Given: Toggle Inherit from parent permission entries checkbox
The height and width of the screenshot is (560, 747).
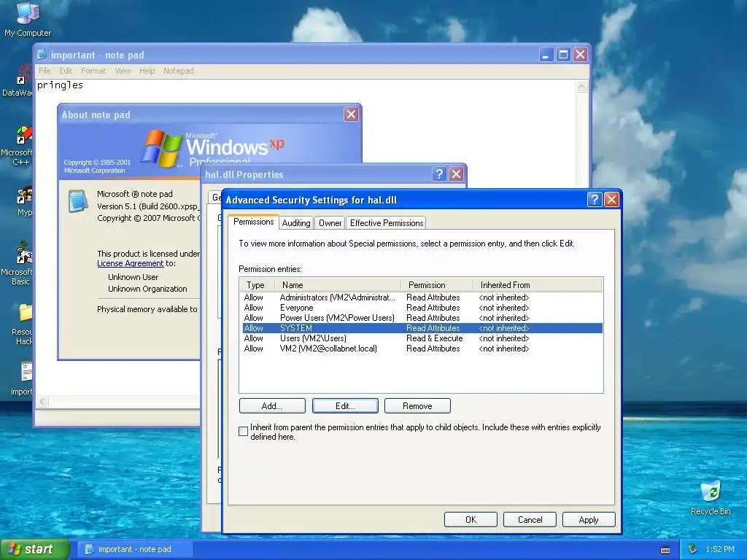Looking at the screenshot, I should [244, 432].
